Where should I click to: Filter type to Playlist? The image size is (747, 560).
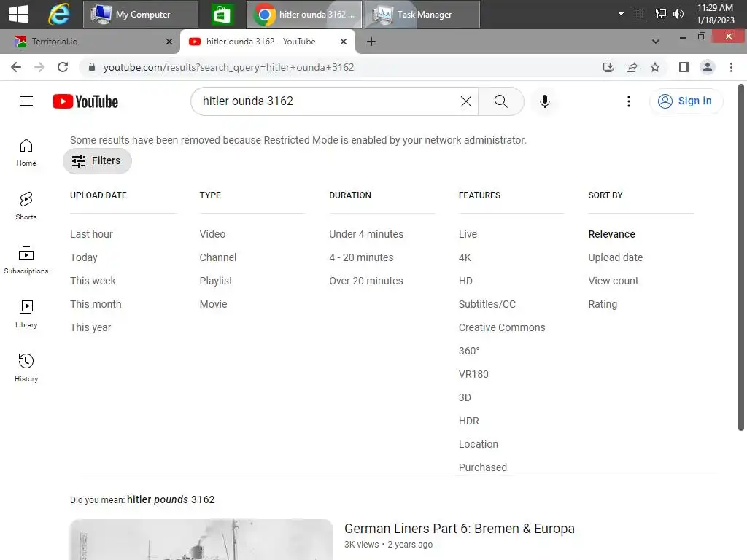[216, 281]
